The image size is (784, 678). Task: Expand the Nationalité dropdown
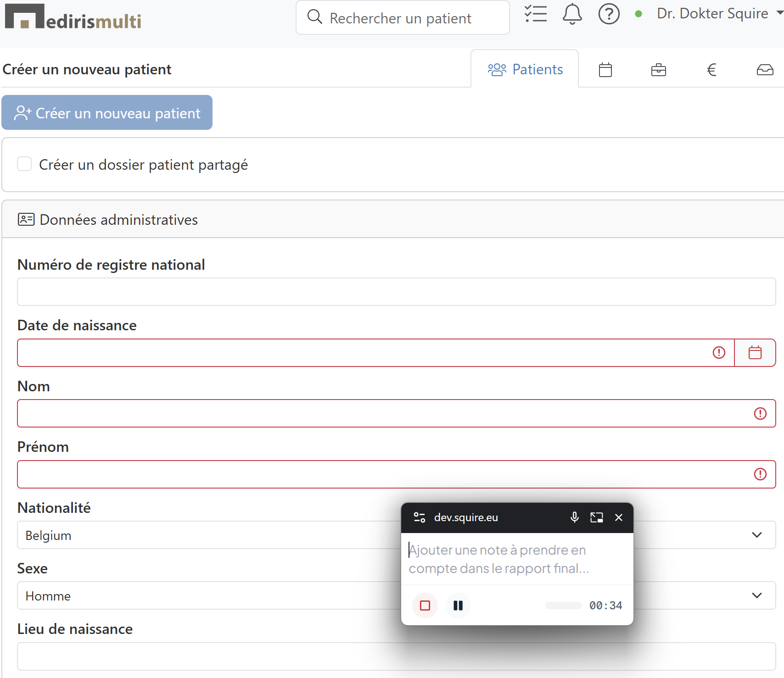click(756, 535)
